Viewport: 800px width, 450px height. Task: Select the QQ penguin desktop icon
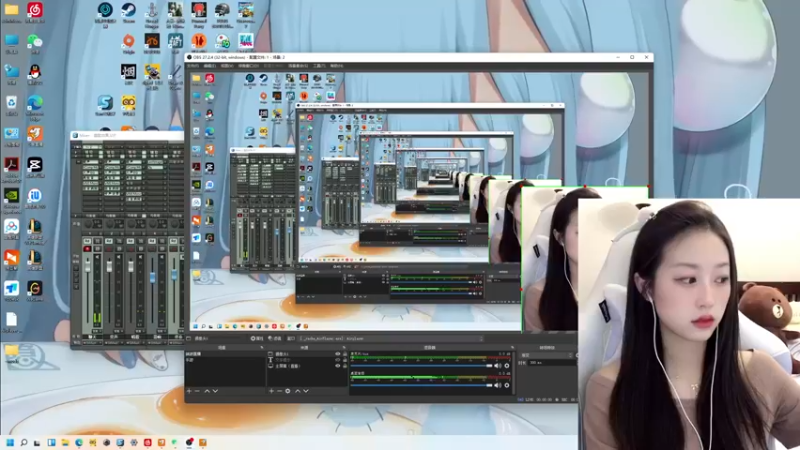35,72
